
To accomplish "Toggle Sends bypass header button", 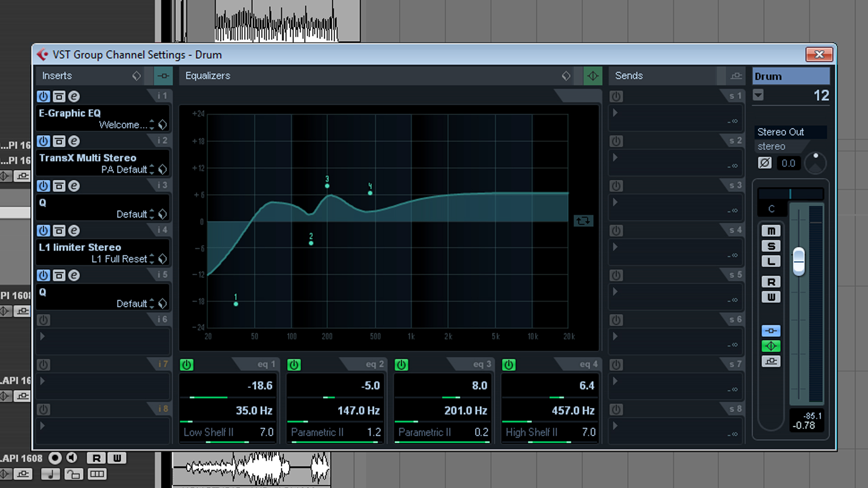I will coord(736,76).
